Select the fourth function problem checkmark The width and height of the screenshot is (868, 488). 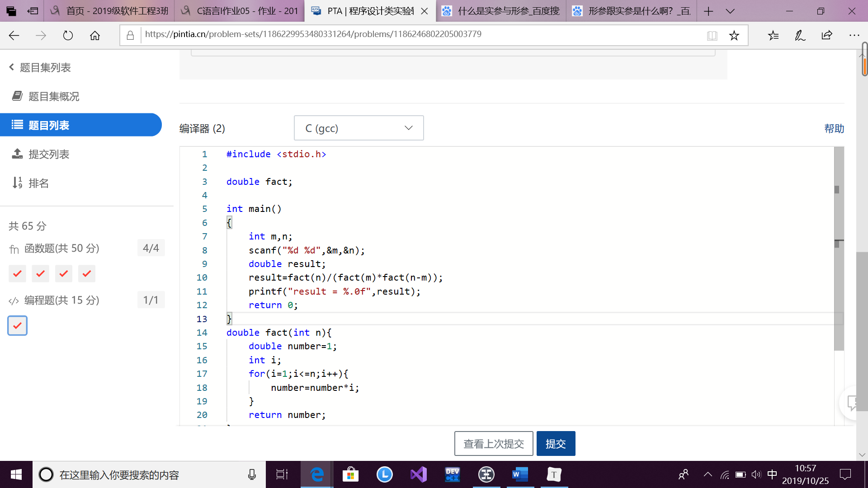click(x=87, y=273)
